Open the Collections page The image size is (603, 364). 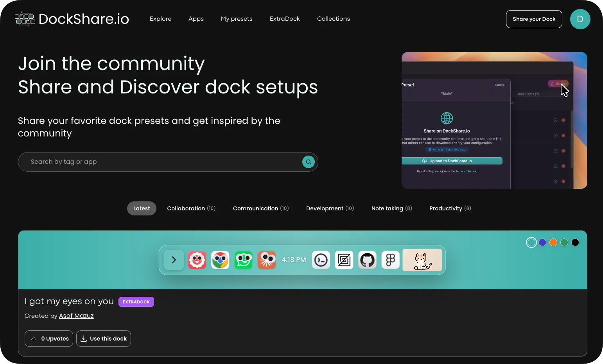pyautogui.click(x=334, y=19)
